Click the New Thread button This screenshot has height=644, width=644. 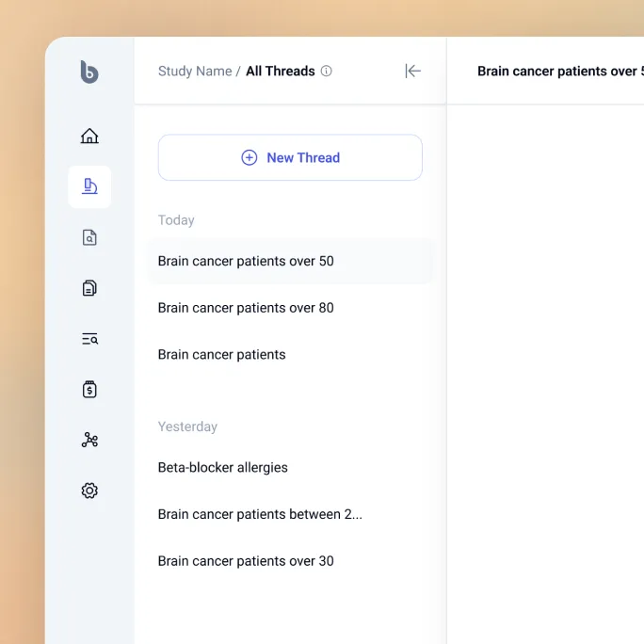click(290, 157)
